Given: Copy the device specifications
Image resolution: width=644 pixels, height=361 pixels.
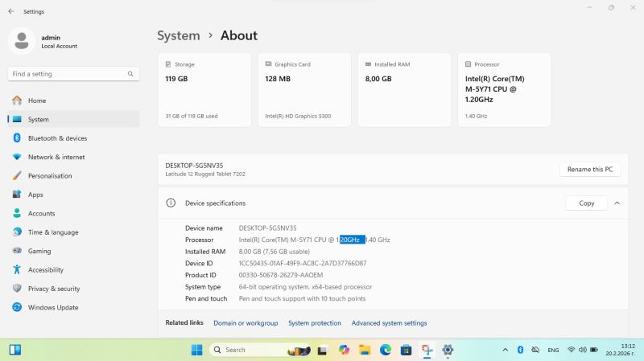Looking at the screenshot, I should tap(586, 203).
